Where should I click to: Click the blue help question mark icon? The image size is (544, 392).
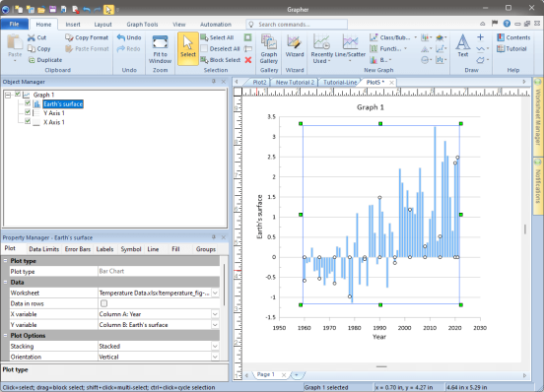(x=507, y=24)
